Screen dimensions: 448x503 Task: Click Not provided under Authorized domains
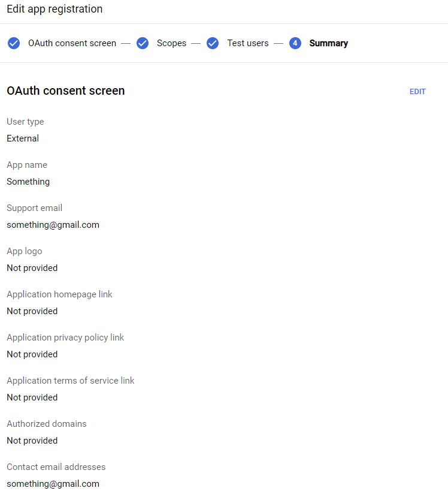(32, 441)
